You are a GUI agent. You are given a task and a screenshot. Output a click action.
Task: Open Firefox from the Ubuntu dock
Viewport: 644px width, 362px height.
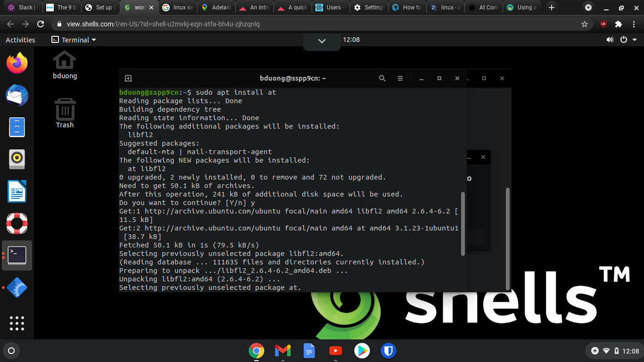click(x=17, y=63)
